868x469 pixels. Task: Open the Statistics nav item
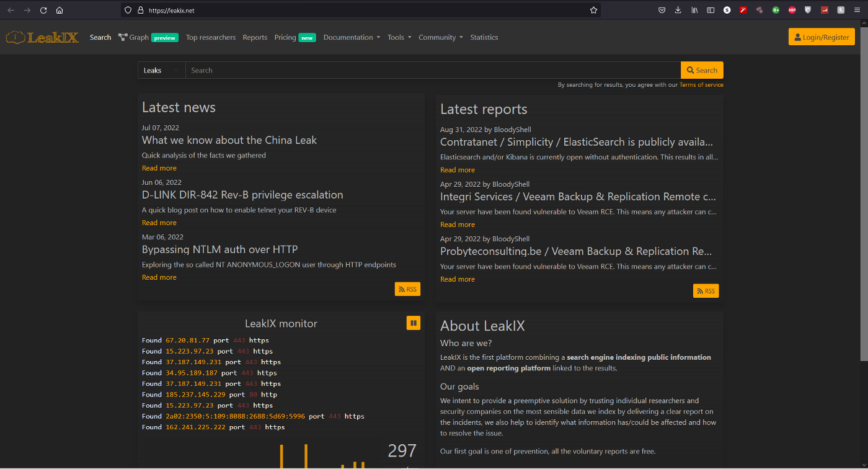pos(484,37)
